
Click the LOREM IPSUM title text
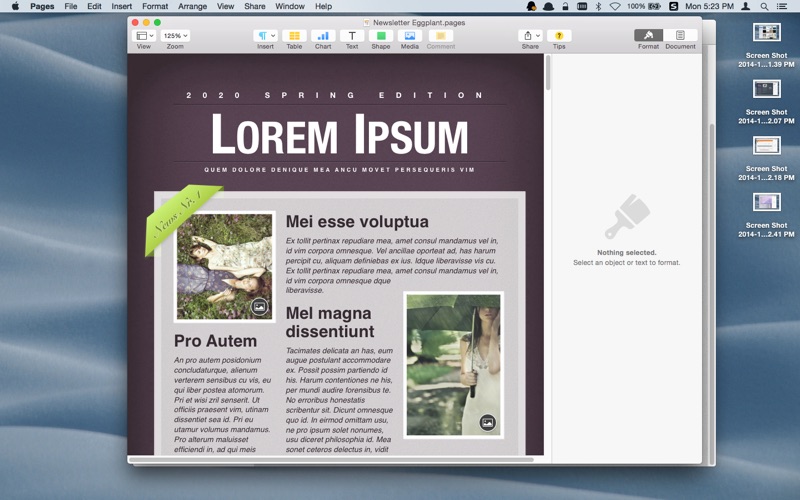pyautogui.click(x=340, y=134)
